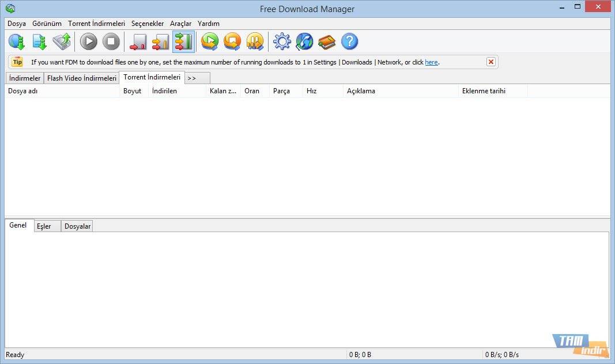Open the Dosya menu

tap(17, 24)
